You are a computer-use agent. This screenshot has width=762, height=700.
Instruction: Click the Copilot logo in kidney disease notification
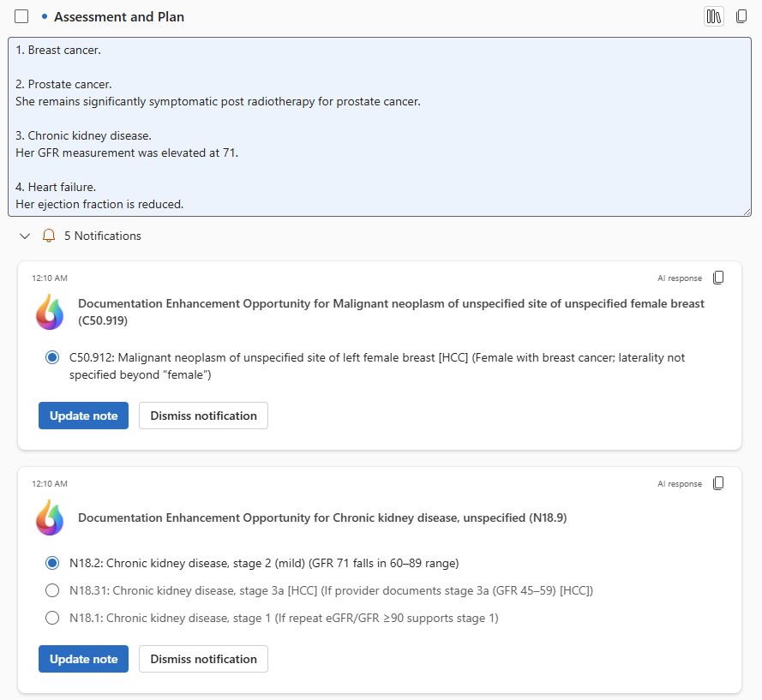point(50,518)
